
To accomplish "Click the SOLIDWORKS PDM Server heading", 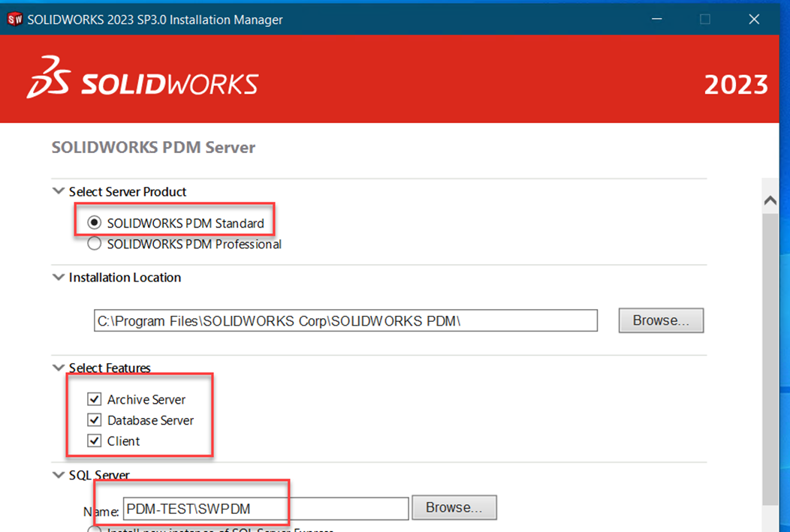I will [x=153, y=147].
